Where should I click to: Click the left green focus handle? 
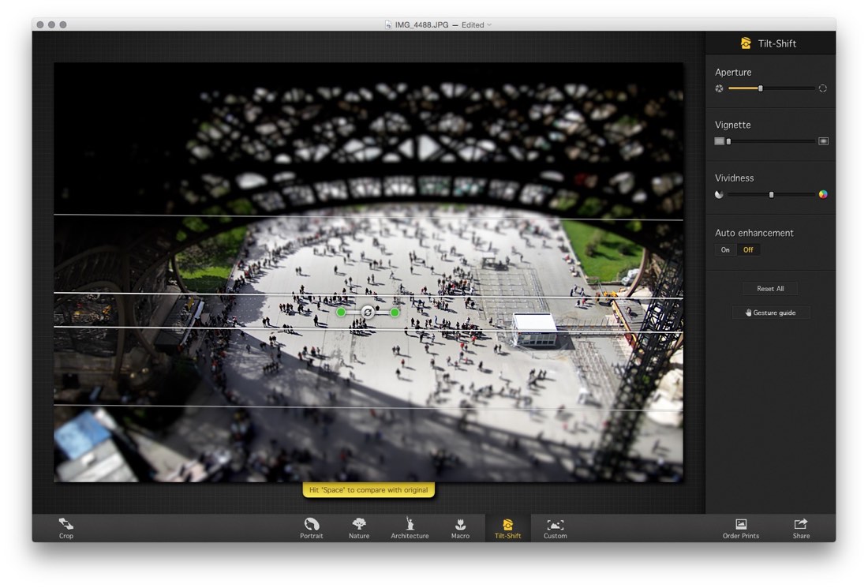[x=341, y=313]
